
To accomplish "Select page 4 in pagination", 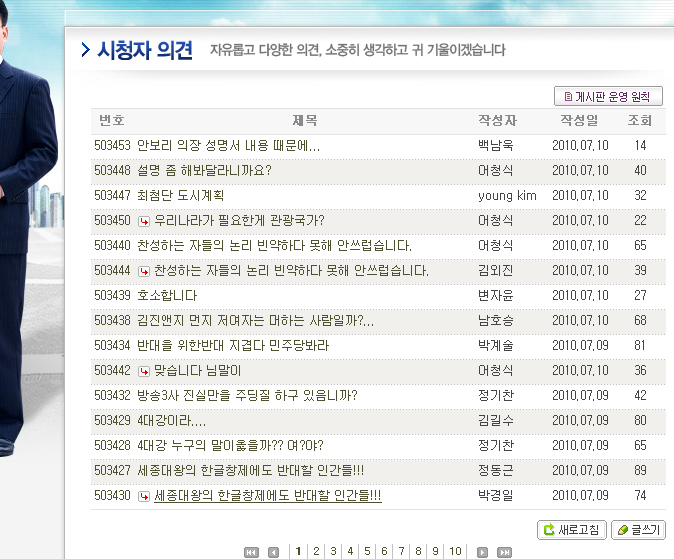I will point(350,551).
